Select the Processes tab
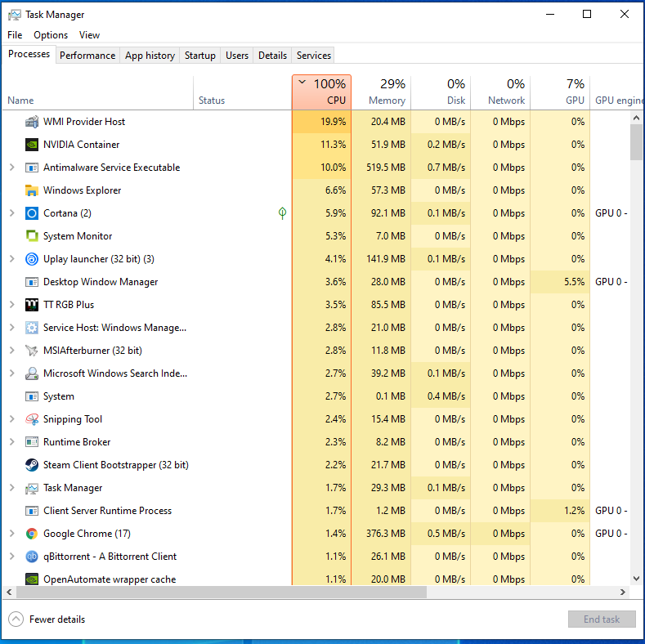645x644 pixels. [29, 54]
